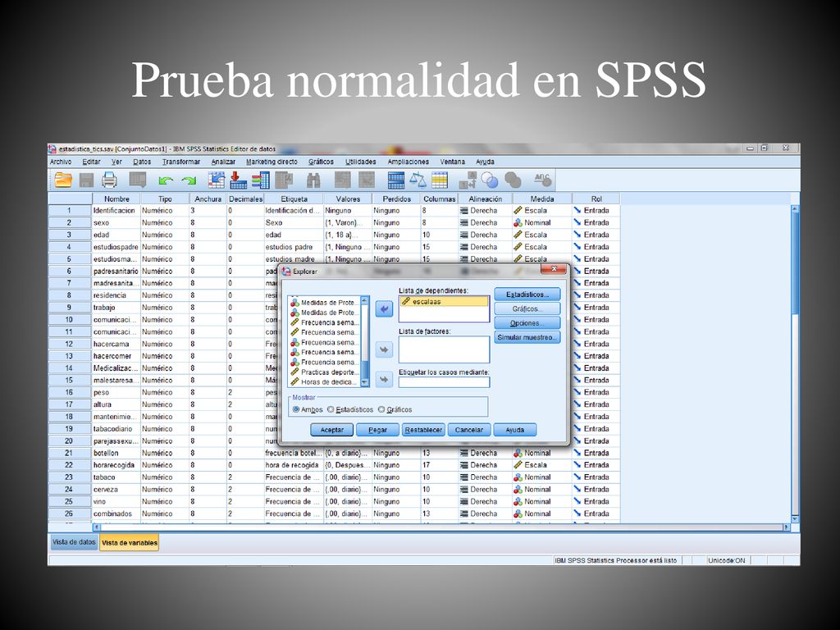
Task: Click the Weight cases scales icon
Action: (418, 180)
